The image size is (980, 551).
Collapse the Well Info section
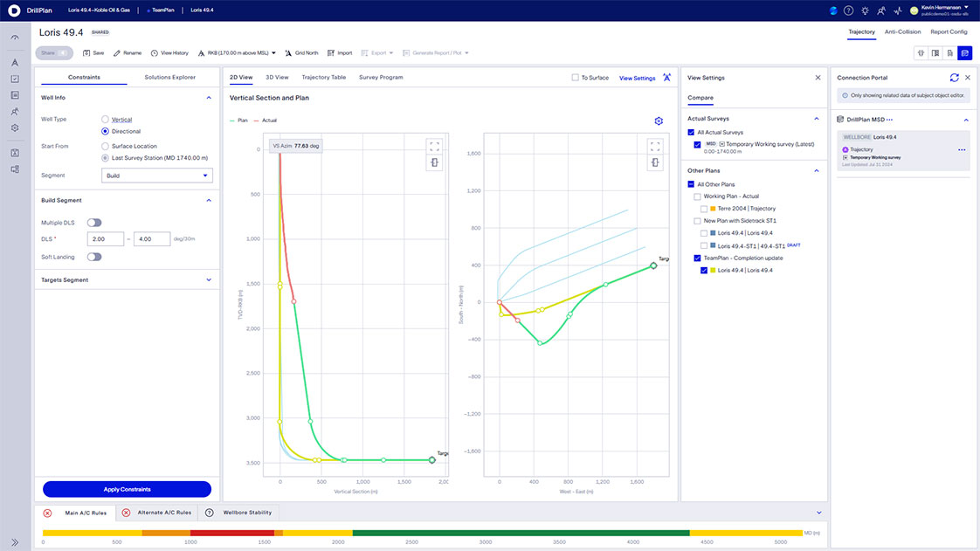click(x=209, y=98)
